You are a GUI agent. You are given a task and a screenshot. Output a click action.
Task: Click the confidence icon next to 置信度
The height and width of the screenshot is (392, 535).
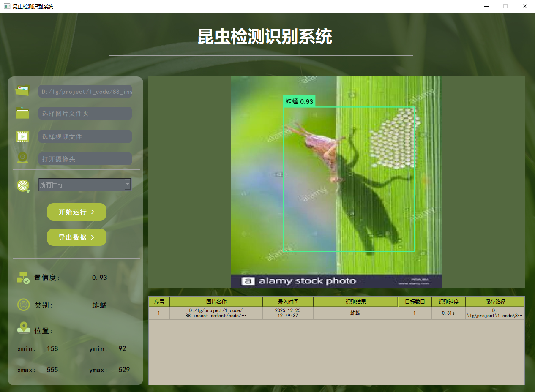(23, 278)
